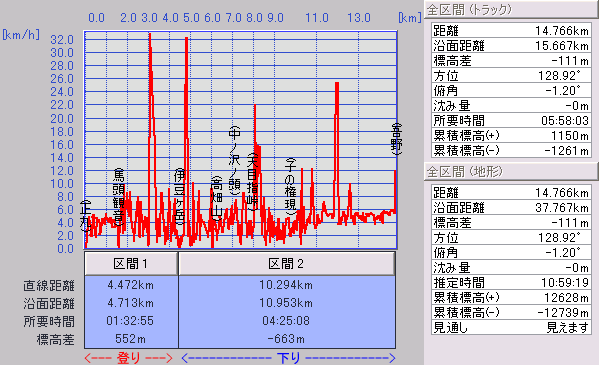Viewport: 599px width, 365px height.
Task: Click the 32.0 label on the speed axis
Action: click(62, 39)
